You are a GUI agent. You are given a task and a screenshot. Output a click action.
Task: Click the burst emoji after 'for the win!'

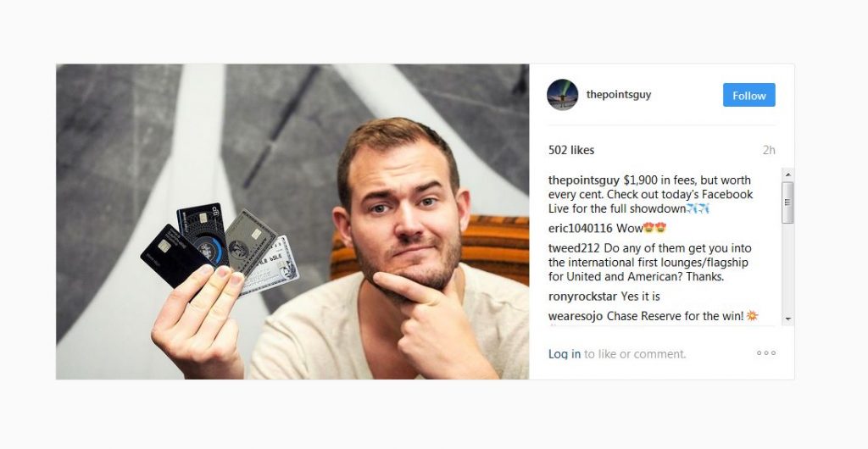[x=752, y=316]
